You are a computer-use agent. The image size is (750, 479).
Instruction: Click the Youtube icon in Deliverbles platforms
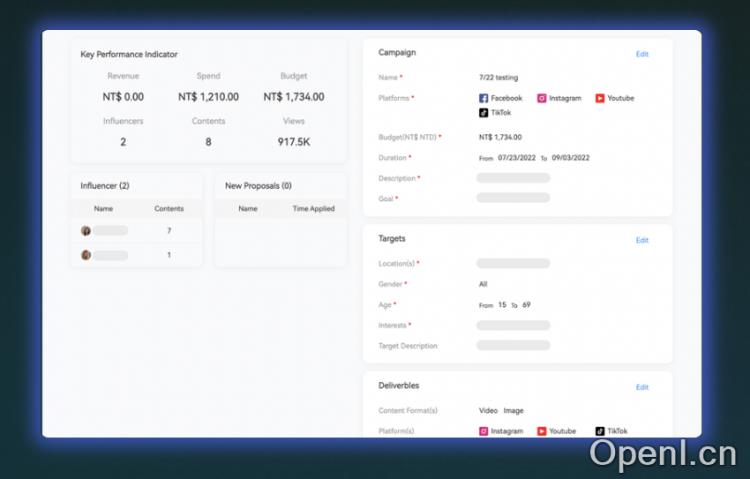542,431
